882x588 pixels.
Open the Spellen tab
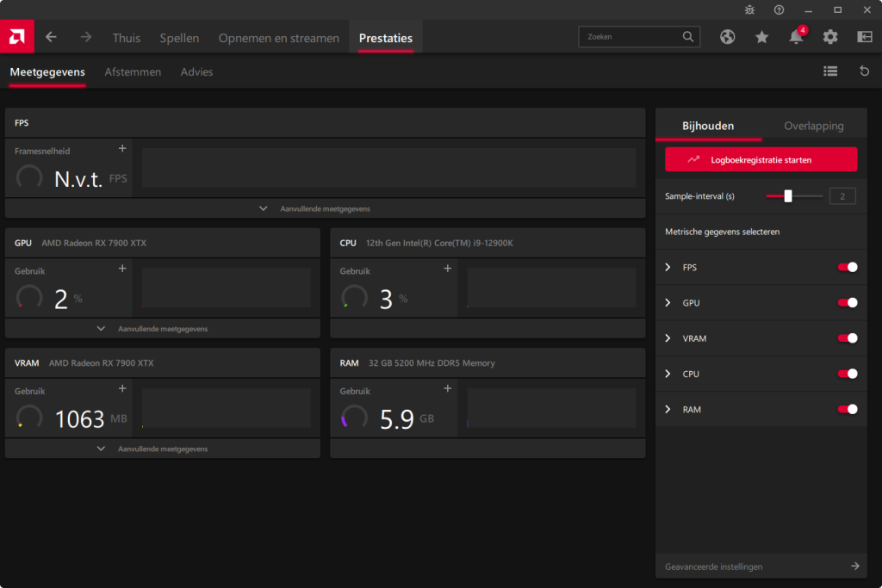coord(179,38)
